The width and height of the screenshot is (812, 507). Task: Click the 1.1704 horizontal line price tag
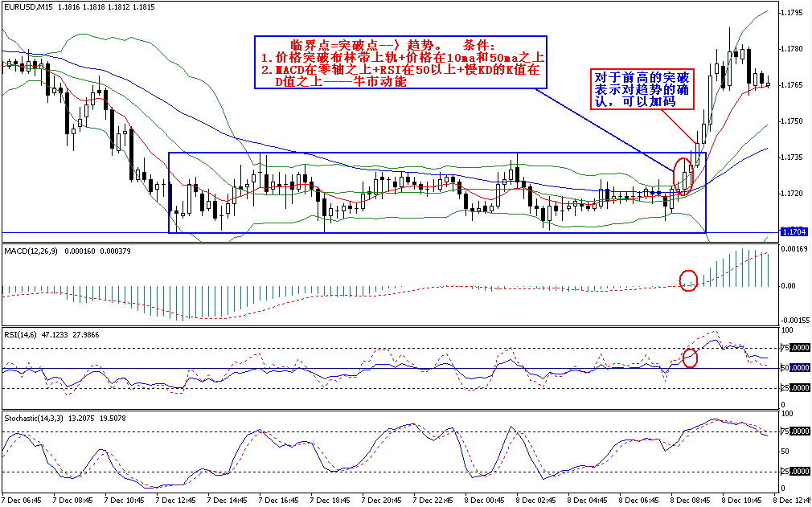[x=794, y=231]
